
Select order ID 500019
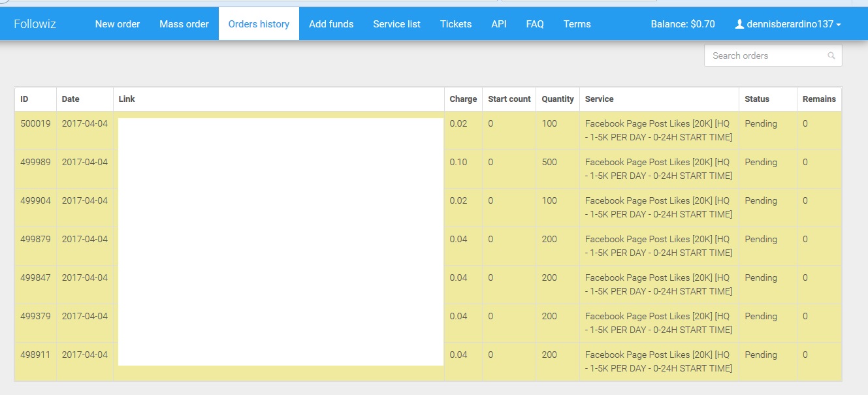[x=35, y=123]
